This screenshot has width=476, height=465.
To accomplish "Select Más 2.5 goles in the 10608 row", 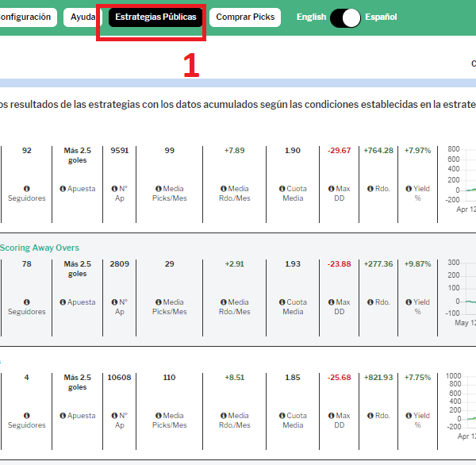I will [x=78, y=382].
